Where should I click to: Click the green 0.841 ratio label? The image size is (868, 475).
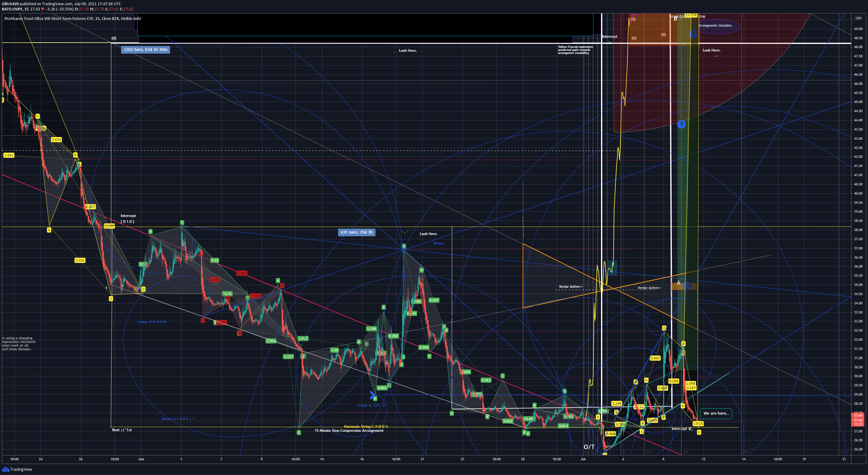[382, 388]
